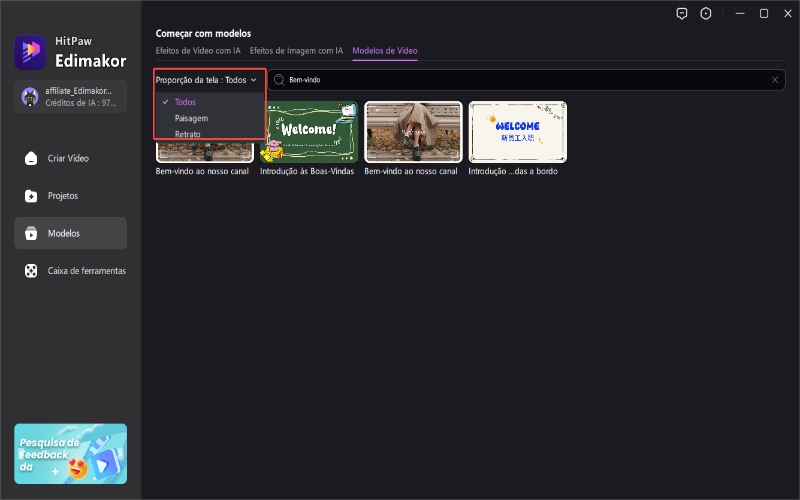The height and width of the screenshot is (500, 800).
Task: Click the Modelos sidebar icon
Action: pos(31,233)
